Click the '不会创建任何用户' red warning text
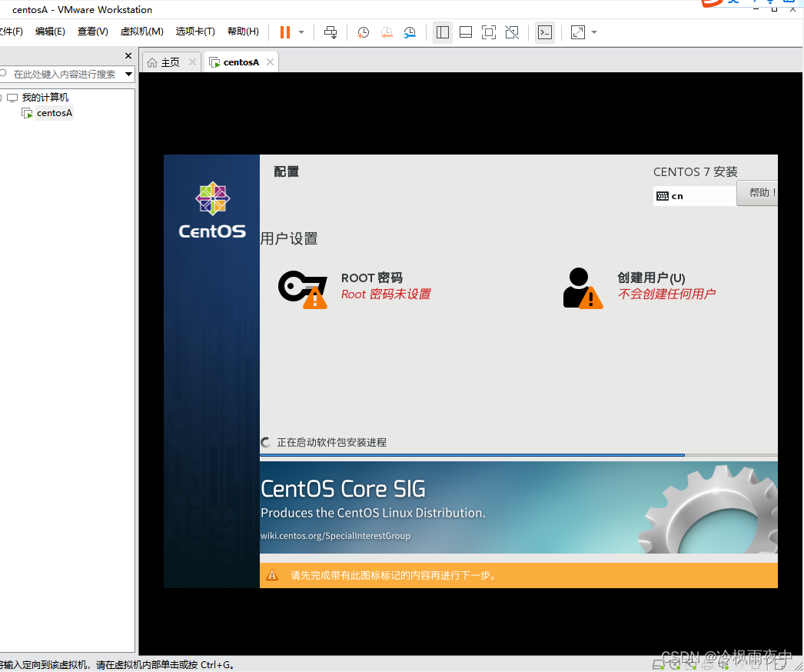Screen dimensions: 804x672 click(x=666, y=294)
